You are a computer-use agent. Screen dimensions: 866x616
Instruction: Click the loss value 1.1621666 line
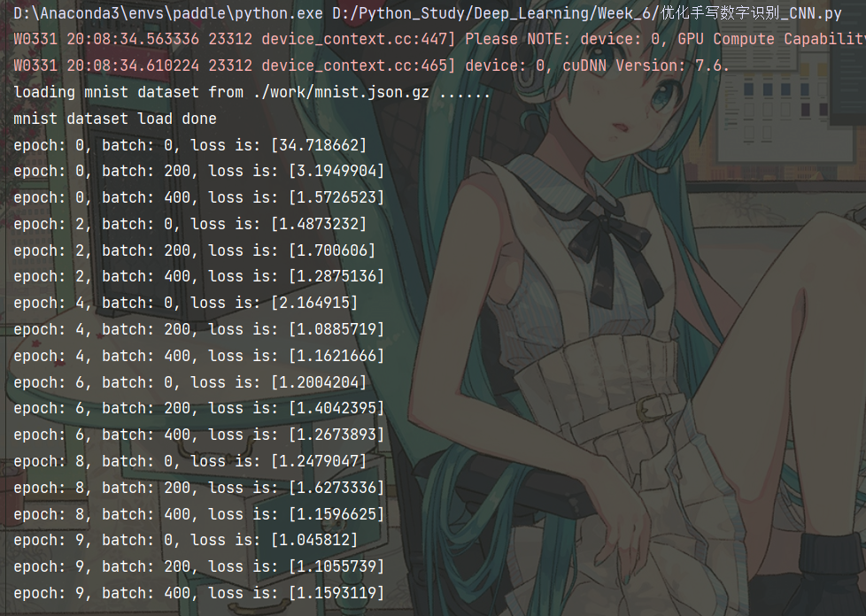click(199, 356)
